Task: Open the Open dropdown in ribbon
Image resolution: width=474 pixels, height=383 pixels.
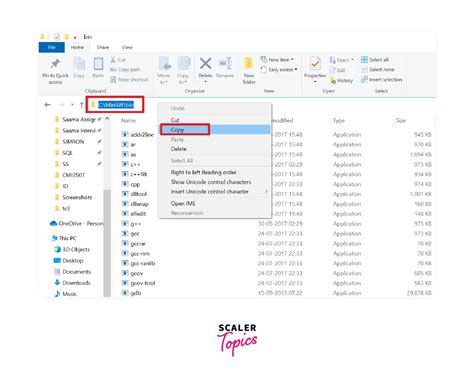Action: pos(341,60)
